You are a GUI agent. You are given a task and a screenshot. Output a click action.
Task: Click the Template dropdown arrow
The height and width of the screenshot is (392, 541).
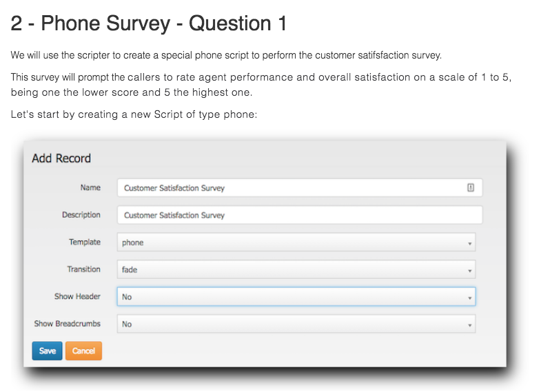[469, 243]
